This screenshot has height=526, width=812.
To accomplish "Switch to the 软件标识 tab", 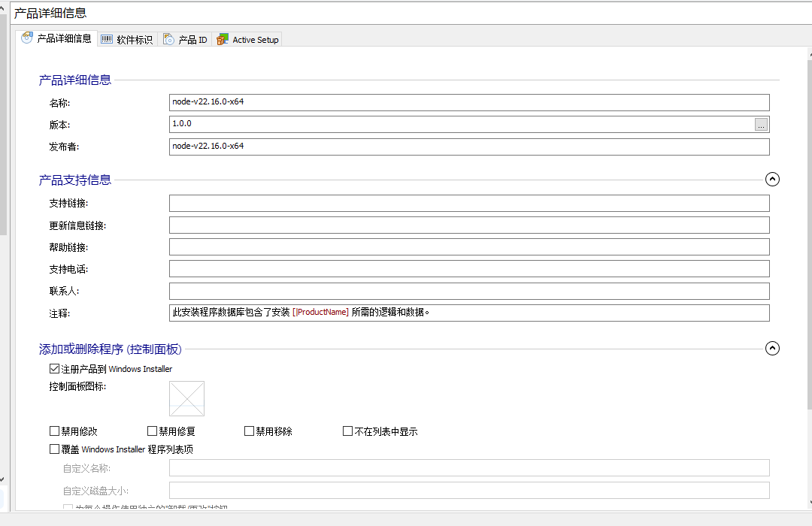I will tap(127, 39).
